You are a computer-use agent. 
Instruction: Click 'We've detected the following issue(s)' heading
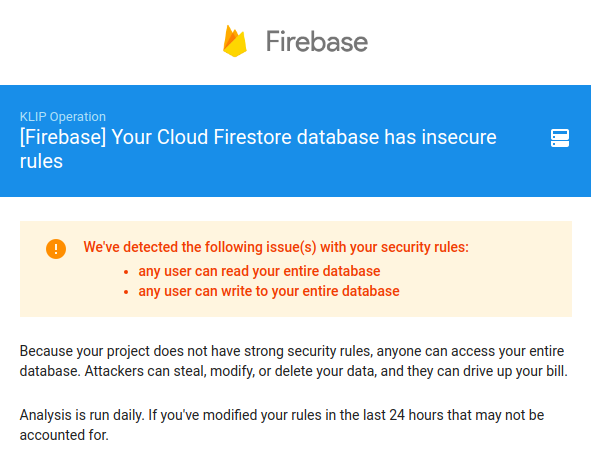click(276, 247)
